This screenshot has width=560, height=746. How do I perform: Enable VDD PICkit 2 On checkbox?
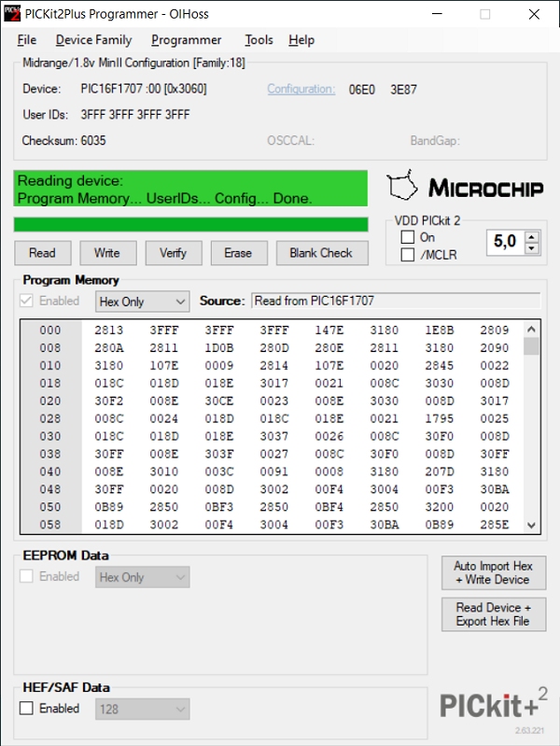click(407, 237)
